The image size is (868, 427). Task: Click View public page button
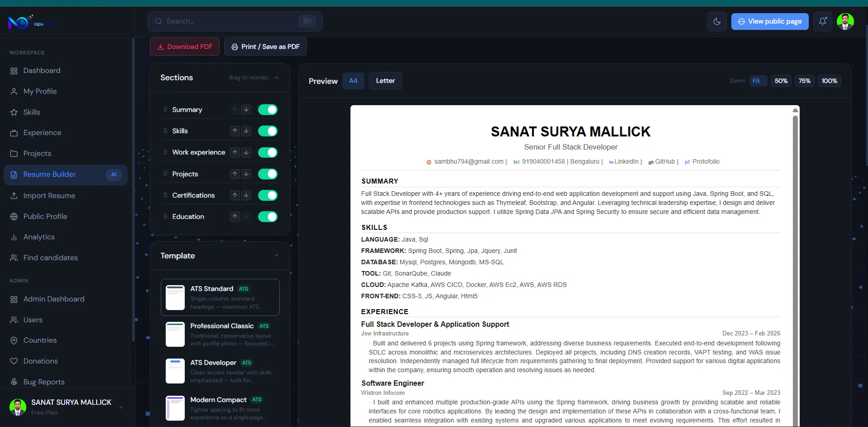pos(770,21)
